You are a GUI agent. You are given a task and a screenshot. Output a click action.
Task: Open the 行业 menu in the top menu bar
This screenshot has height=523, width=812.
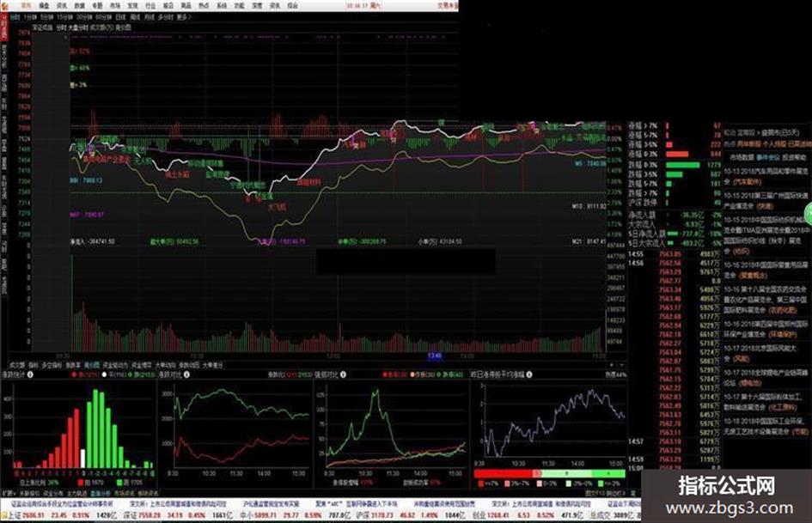tap(150, 6)
